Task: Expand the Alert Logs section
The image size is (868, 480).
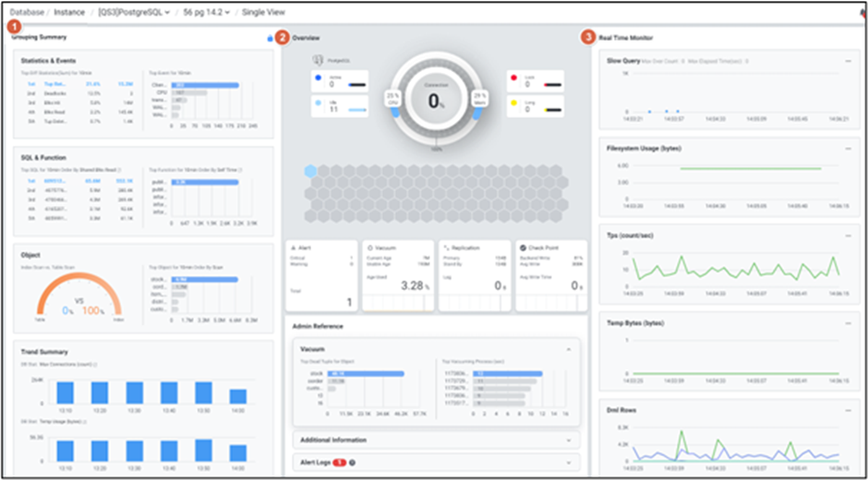Action: [571, 462]
